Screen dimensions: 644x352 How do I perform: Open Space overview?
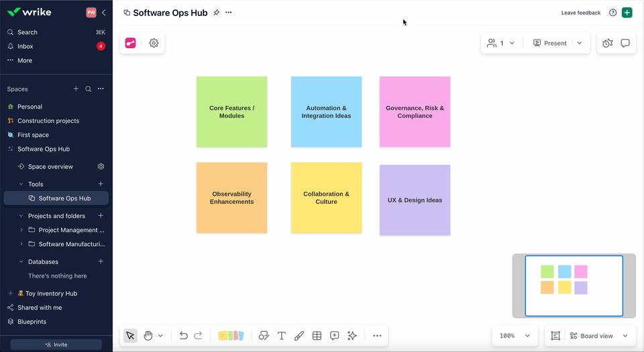(x=50, y=166)
